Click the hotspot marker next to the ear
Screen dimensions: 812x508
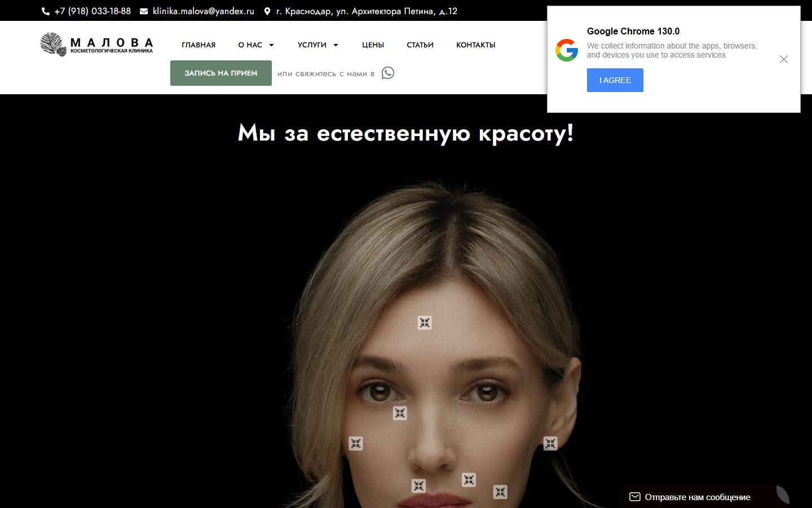pos(550,444)
